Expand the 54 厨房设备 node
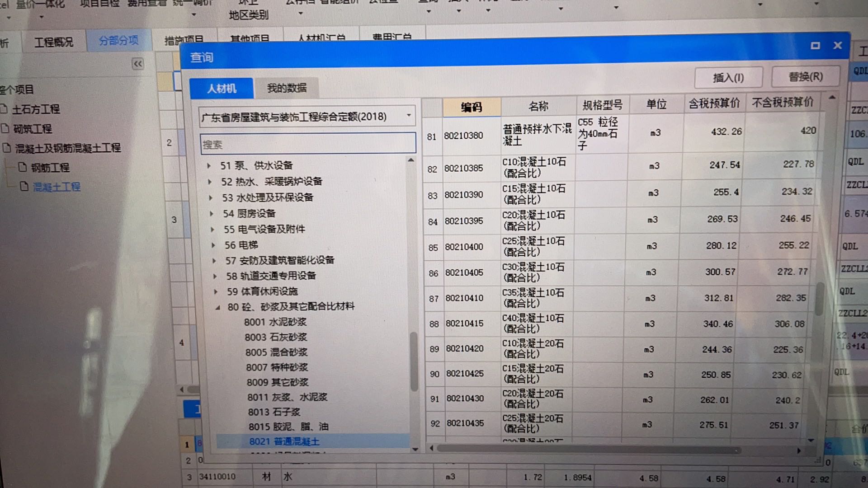 212,214
